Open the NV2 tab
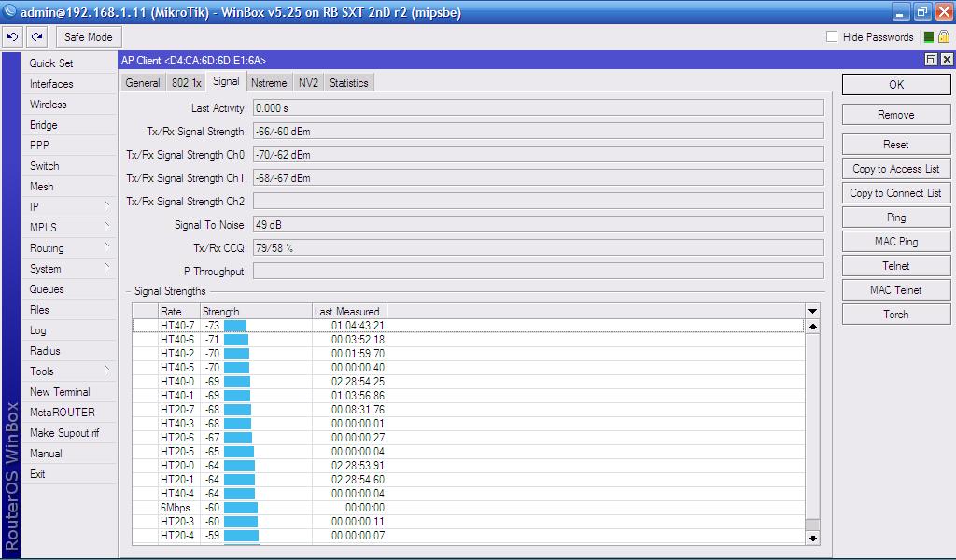 [x=308, y=83]
